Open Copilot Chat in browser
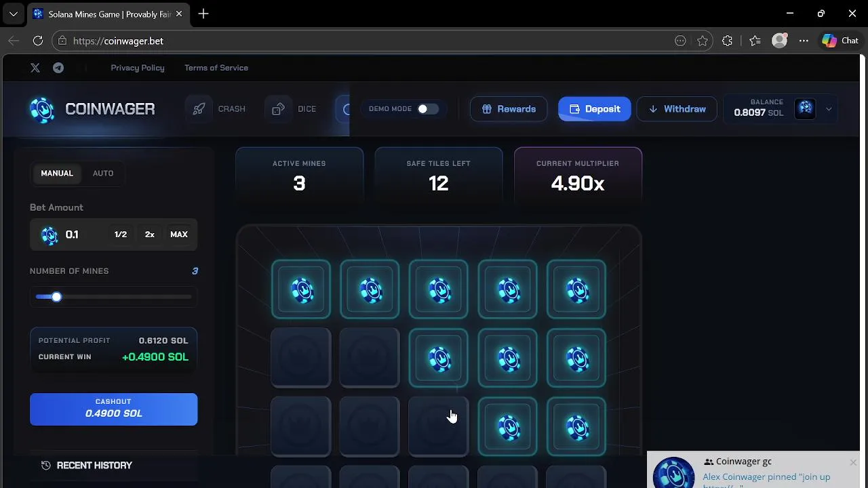The height and width of the screenshot is (488, 868). (x=840, y=41)
